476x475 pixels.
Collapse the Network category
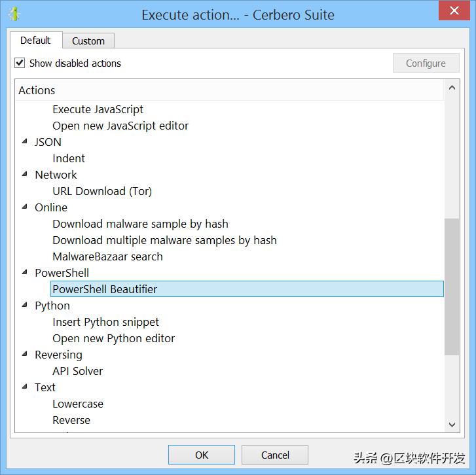pos(25,174)
